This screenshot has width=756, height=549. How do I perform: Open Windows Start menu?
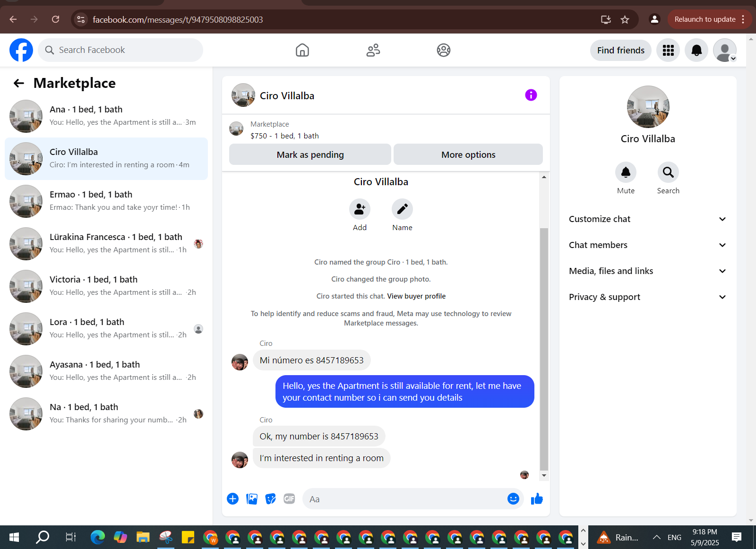click(x=14, y=537)
